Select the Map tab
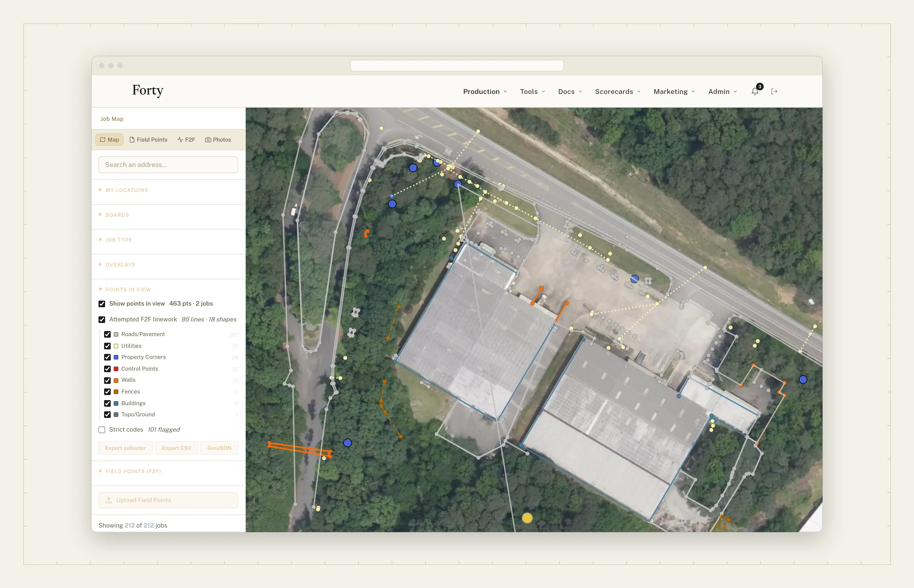Viewport: 914px width, 588px height. tap(110, 140)
